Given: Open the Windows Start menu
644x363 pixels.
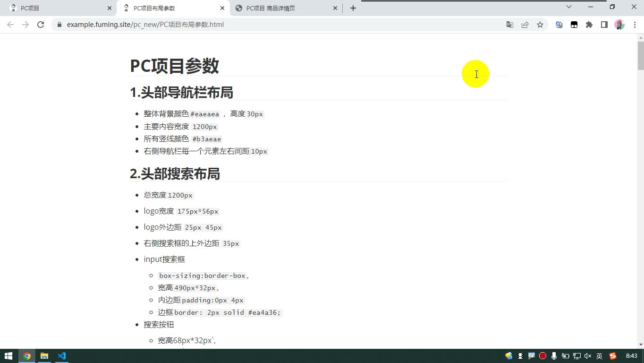Looking at the screenshot, I should [8, 356].
